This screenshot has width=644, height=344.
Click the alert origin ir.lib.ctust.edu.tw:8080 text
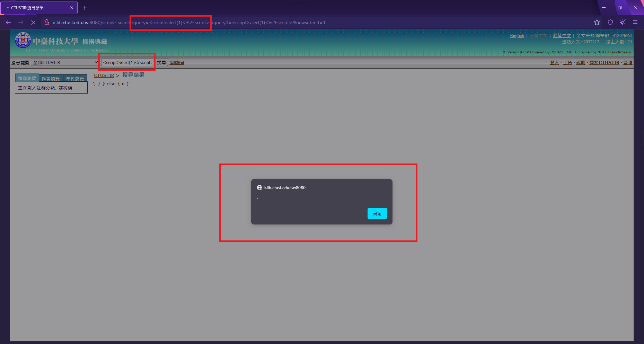[284, 188]
